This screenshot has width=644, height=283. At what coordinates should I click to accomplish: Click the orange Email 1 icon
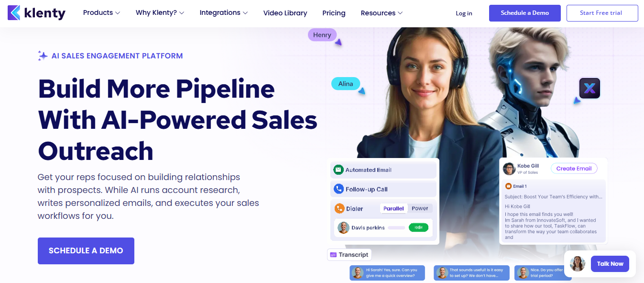pos(508,186)
